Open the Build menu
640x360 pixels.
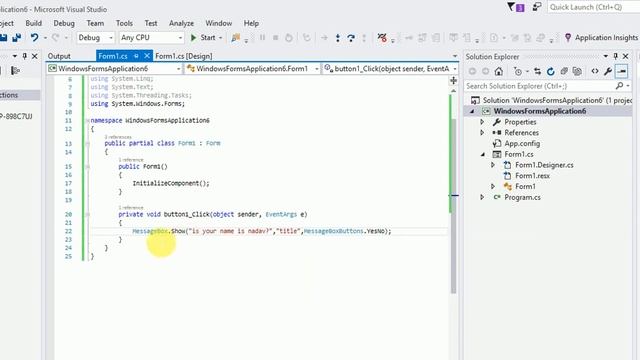33,23
